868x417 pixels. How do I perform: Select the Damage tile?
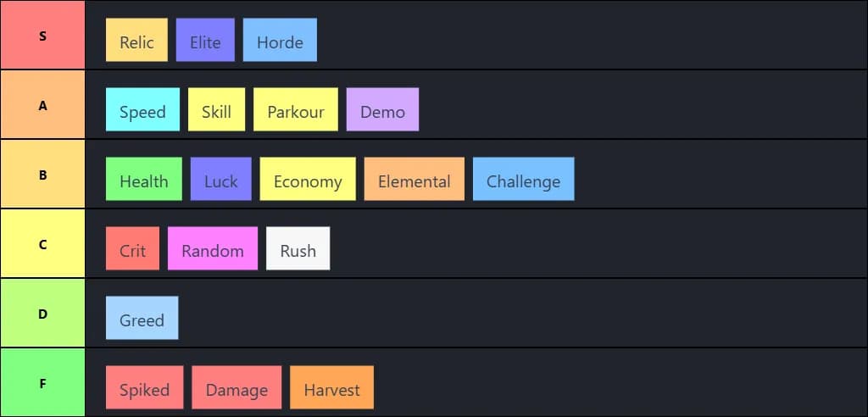(236, 387)
